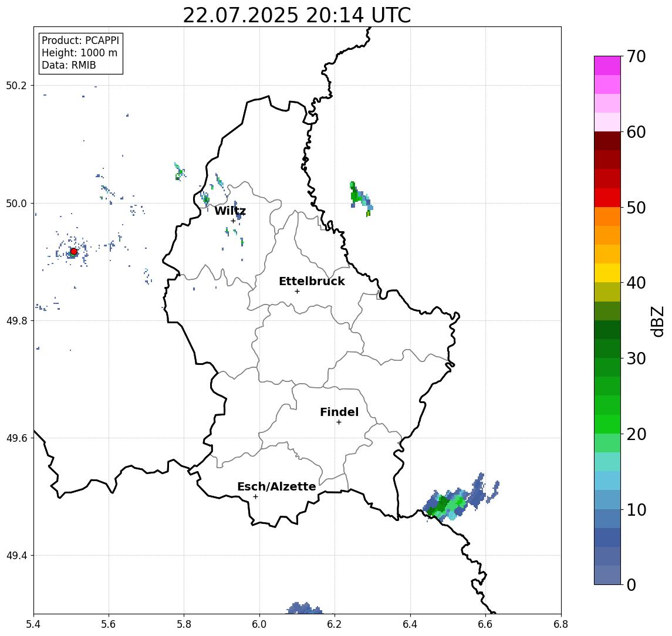Click the longitude axis label 6.4

point(411,624)
